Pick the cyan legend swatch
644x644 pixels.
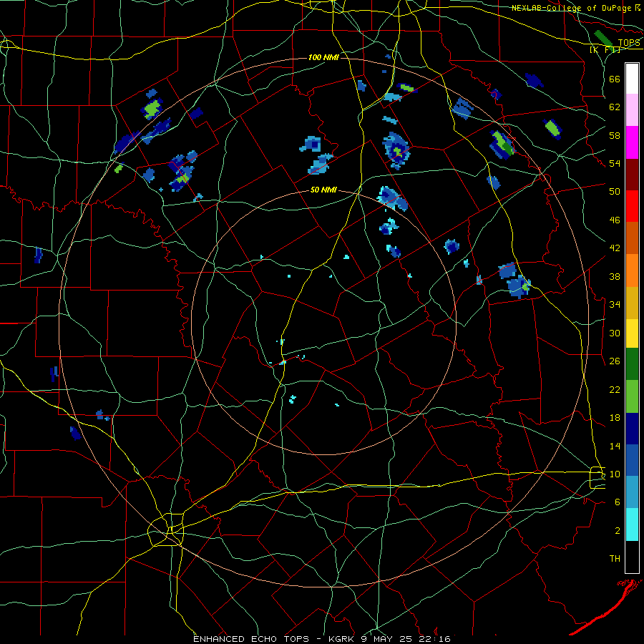(x=632, y=525)
